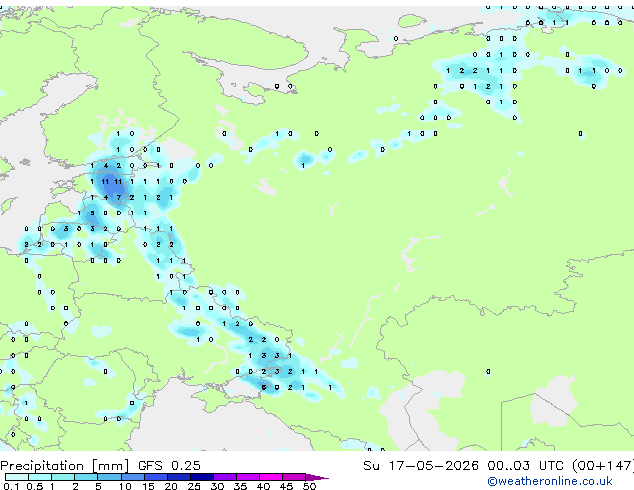Select the legend tick label '10'
This screenshot has height=490, width=634.
[125, 486]
